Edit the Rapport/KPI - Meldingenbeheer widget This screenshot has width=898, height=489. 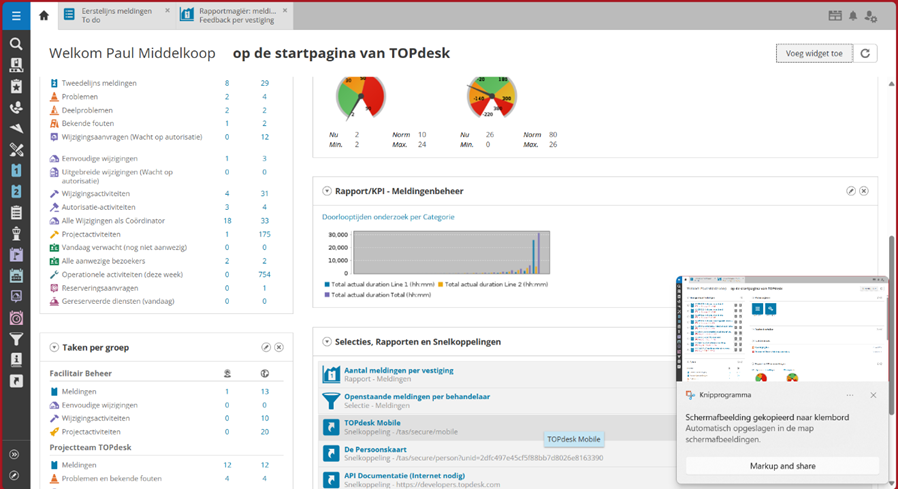[x=851, y=191]
